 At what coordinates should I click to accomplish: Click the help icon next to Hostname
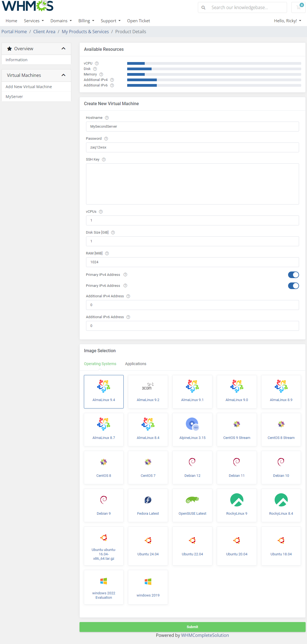point(107,118)
